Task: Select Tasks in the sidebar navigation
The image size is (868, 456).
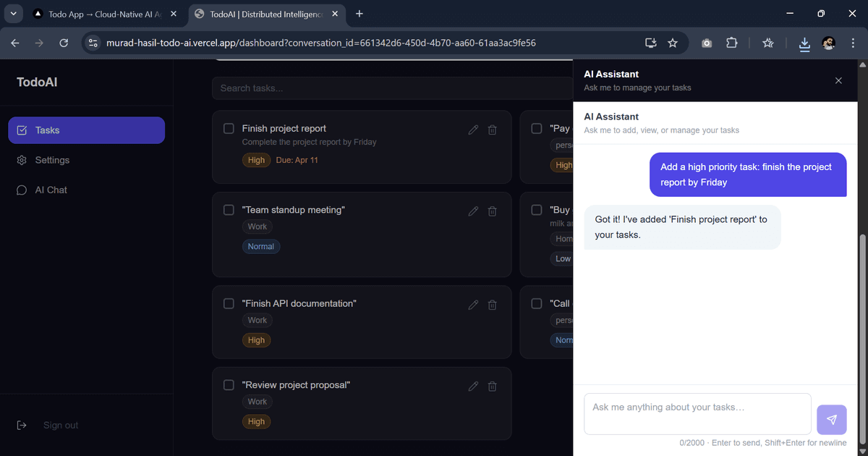Action: [x=46, y=130]
